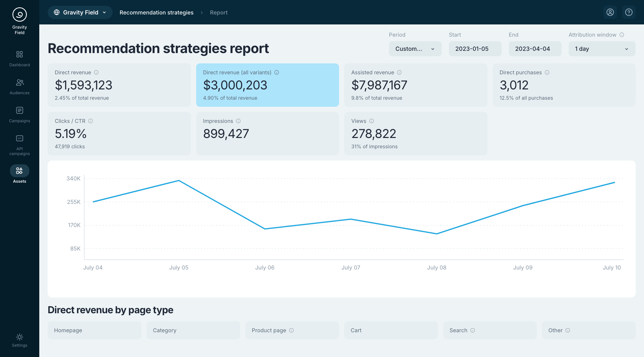644x357 pixels.
Task: Open API campaigns in the sidebar
Action: pos(20,145)
